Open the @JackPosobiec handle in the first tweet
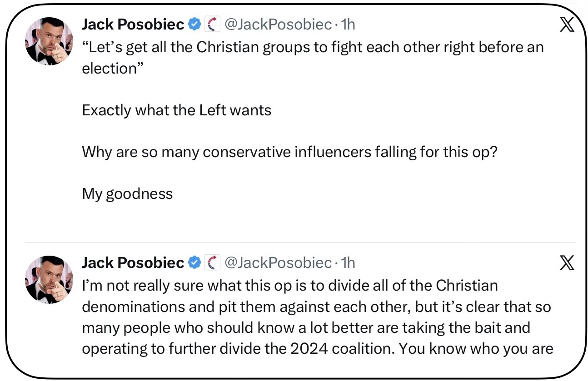The width and height of the screenshot is (588, 381). pos(278,25)
